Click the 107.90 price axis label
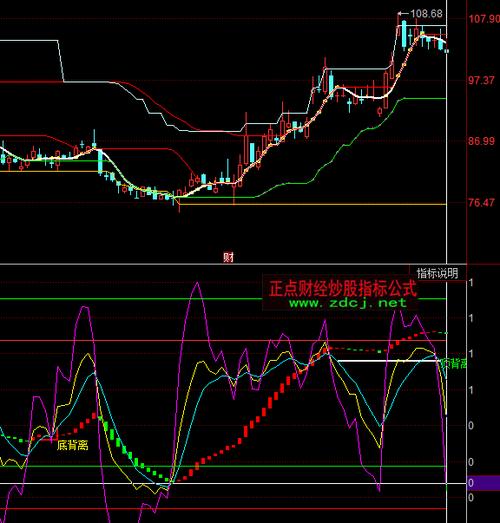The image size is (500, 523). tap(484, 18)
